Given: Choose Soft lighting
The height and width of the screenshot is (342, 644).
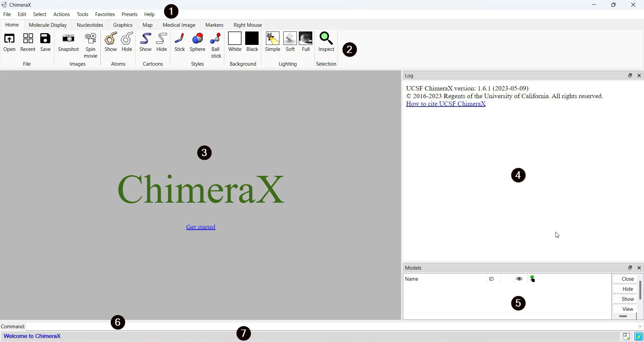Looking at the screenshot, I should [x=290, y=42].
